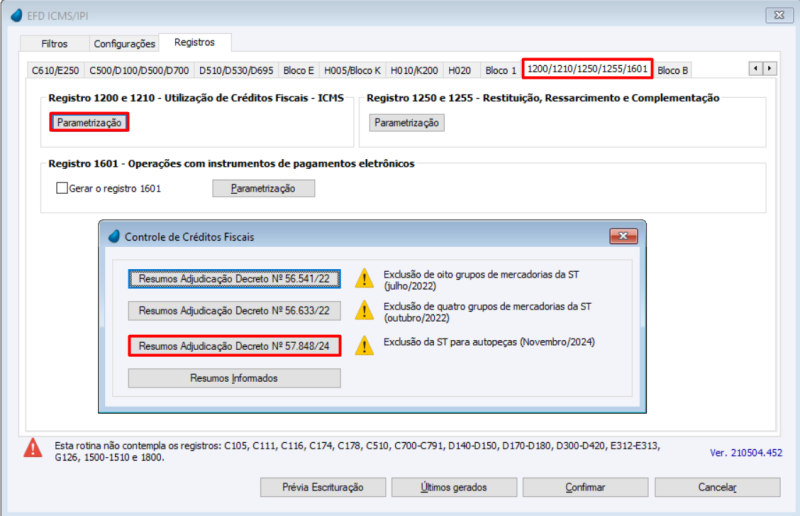Click warning icon beside Decreto Nº 57.848/24

[x=364, y=346]
